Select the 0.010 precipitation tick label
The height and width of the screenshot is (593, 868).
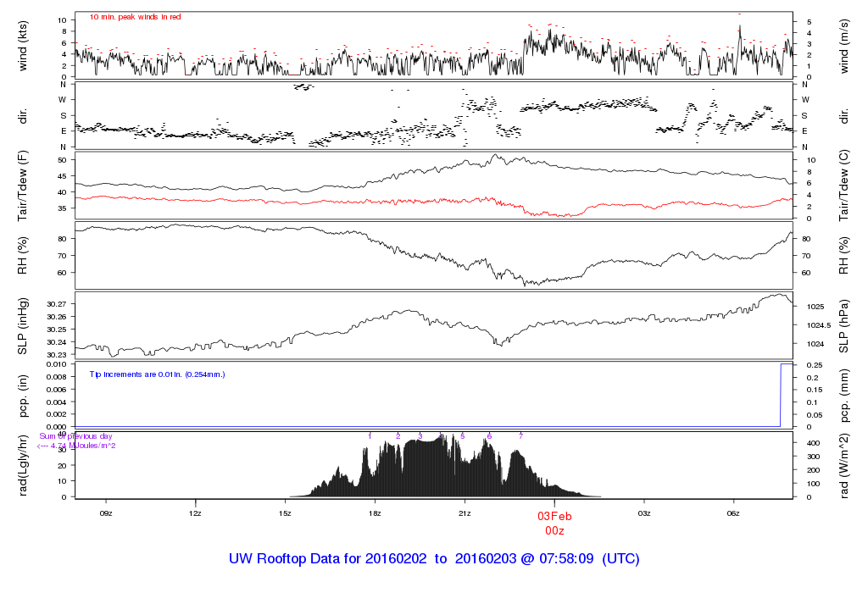[x=57, y=364]
